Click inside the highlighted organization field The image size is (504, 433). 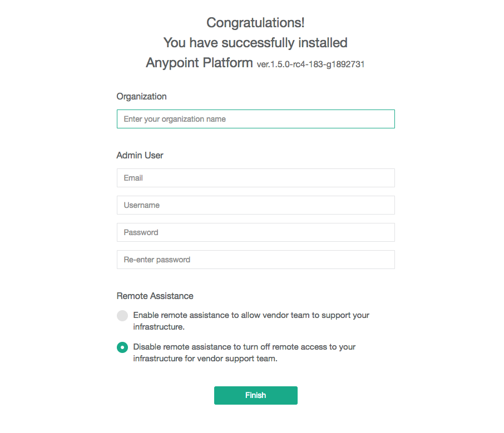255,119
